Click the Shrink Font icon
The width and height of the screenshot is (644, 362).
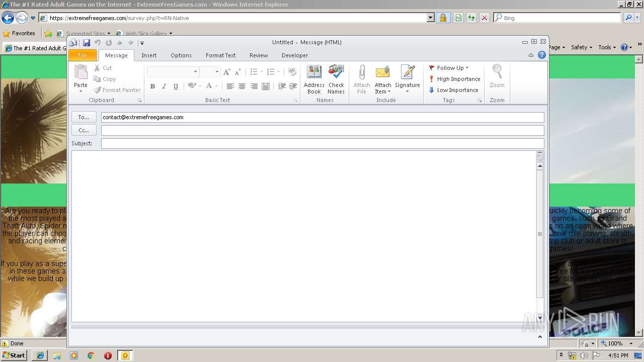click(237, 72)
